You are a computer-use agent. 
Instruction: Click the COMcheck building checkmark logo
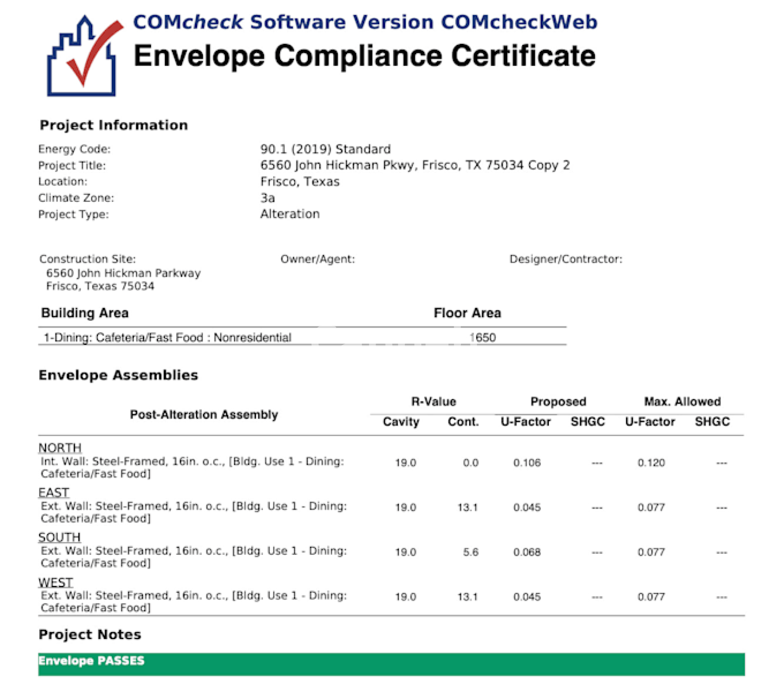pyautogui.click(x=84, y=56)
